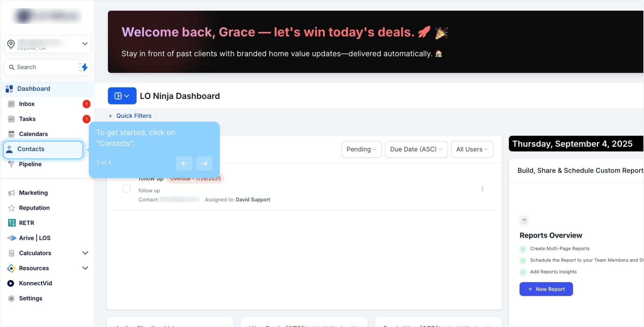Open the RETR sidebar icon

12,223
